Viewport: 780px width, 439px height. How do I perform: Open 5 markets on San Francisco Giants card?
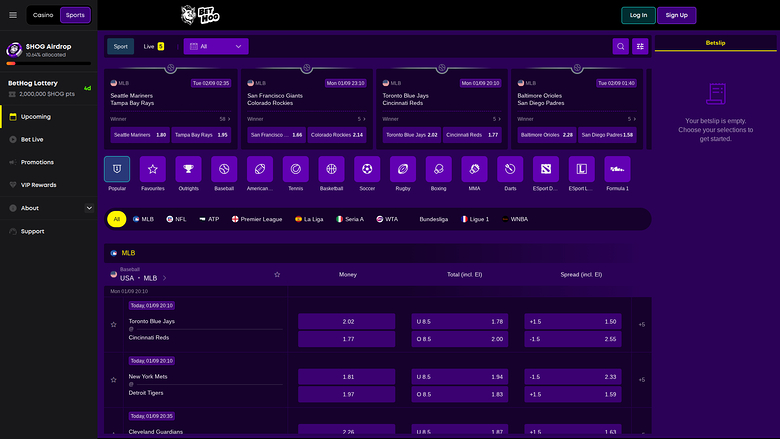[x=362, y=119]
